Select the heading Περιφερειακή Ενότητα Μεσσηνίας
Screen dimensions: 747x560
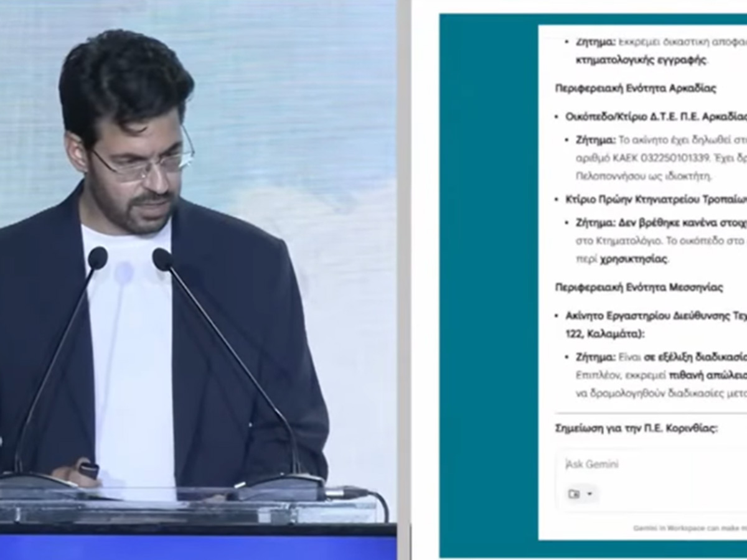[639, 287]
